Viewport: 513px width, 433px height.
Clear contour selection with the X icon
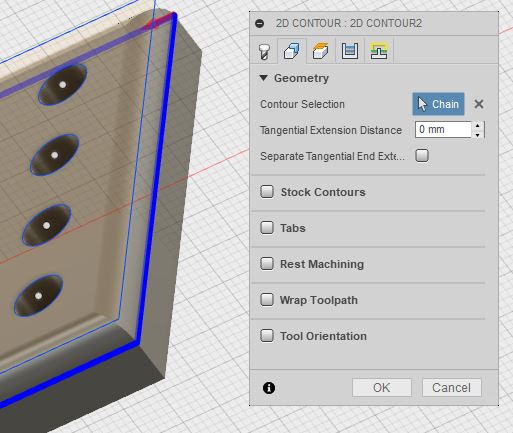pos(479,104)
